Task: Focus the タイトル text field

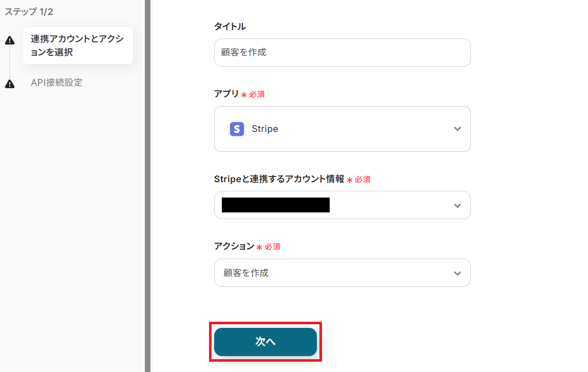Action: pos(342,52)
